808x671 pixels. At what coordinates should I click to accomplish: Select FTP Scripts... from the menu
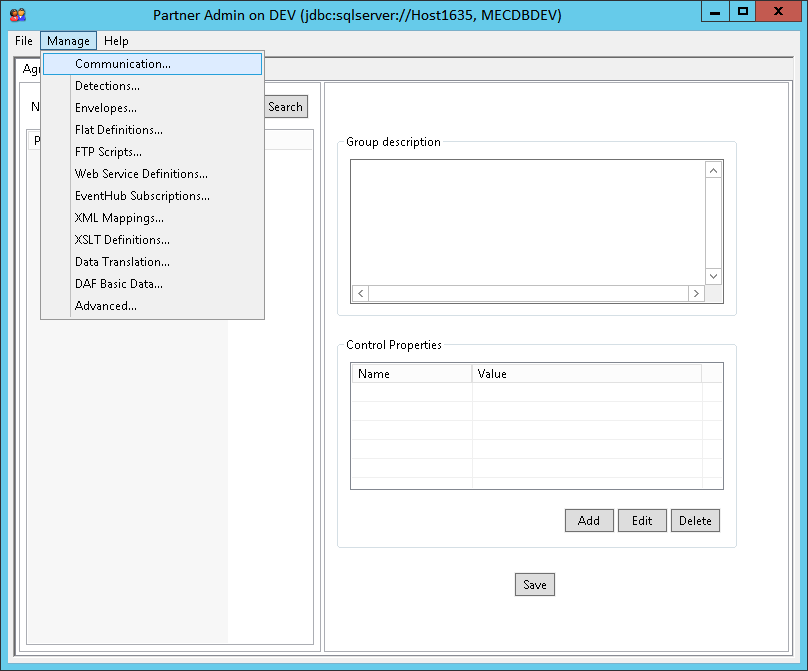pos(108,152)
